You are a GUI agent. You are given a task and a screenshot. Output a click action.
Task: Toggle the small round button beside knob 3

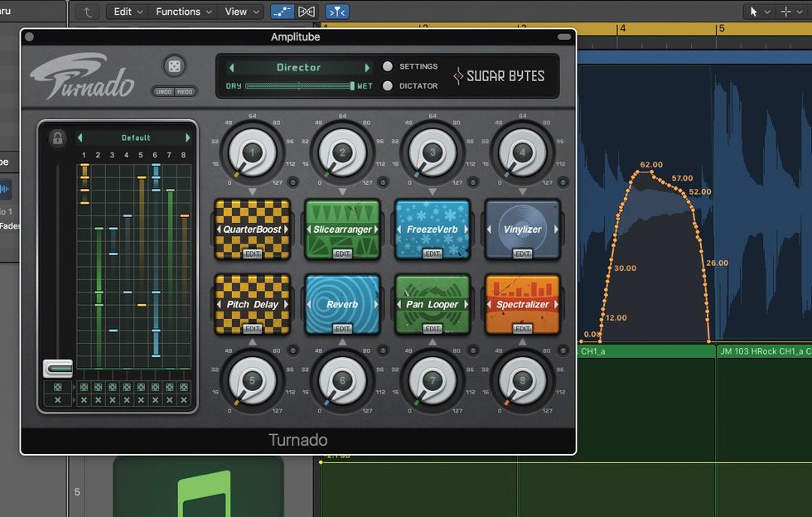click(473, 182)
